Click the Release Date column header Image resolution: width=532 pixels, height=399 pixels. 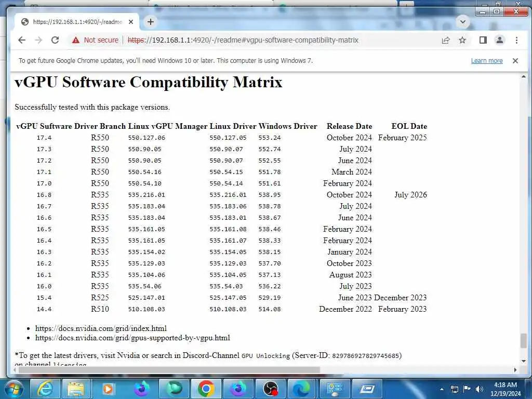tap(349, 126)
